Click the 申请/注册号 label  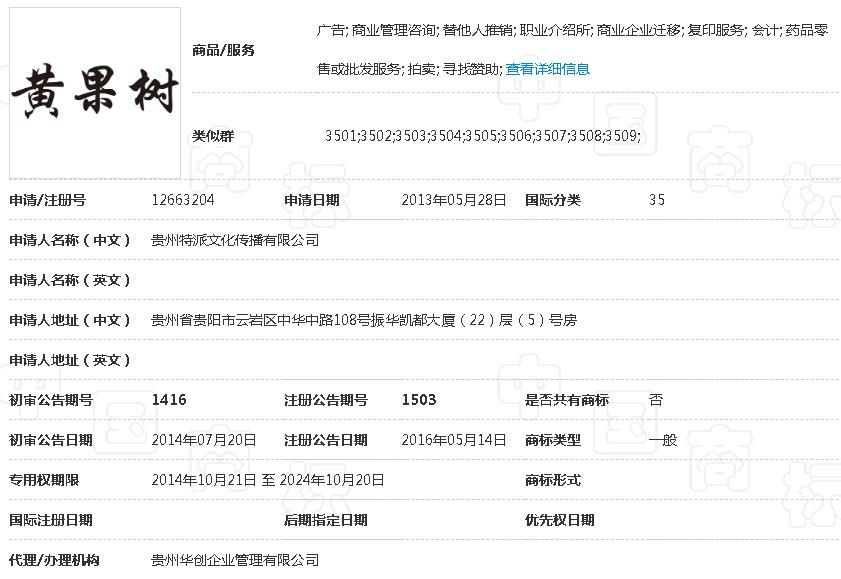pos(48,200)
